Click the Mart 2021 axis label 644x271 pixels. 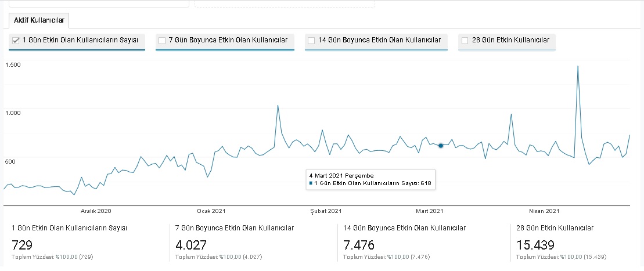coord(429,211)
